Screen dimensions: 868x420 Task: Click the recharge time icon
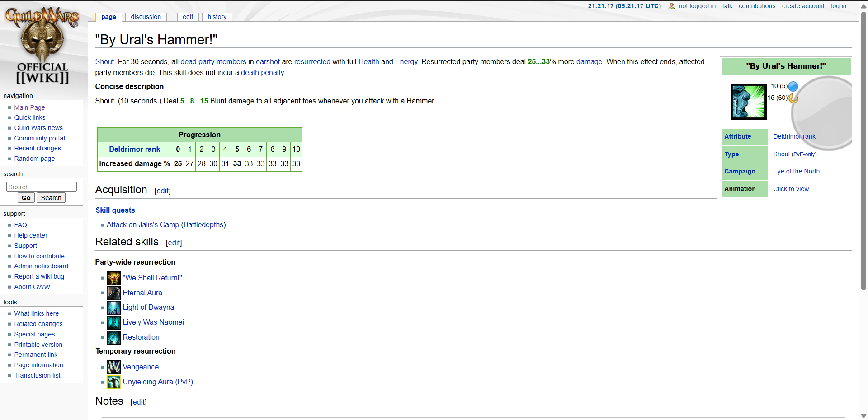[793, 98]
